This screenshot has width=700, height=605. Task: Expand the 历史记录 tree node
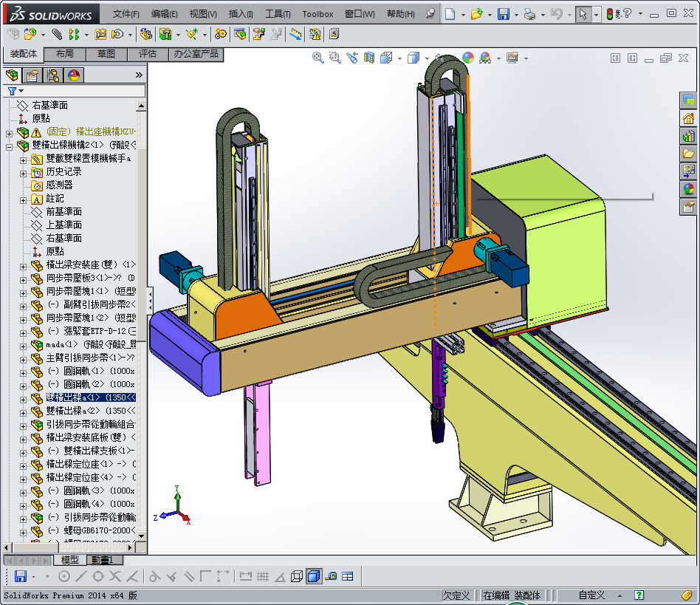coord(23,172)
